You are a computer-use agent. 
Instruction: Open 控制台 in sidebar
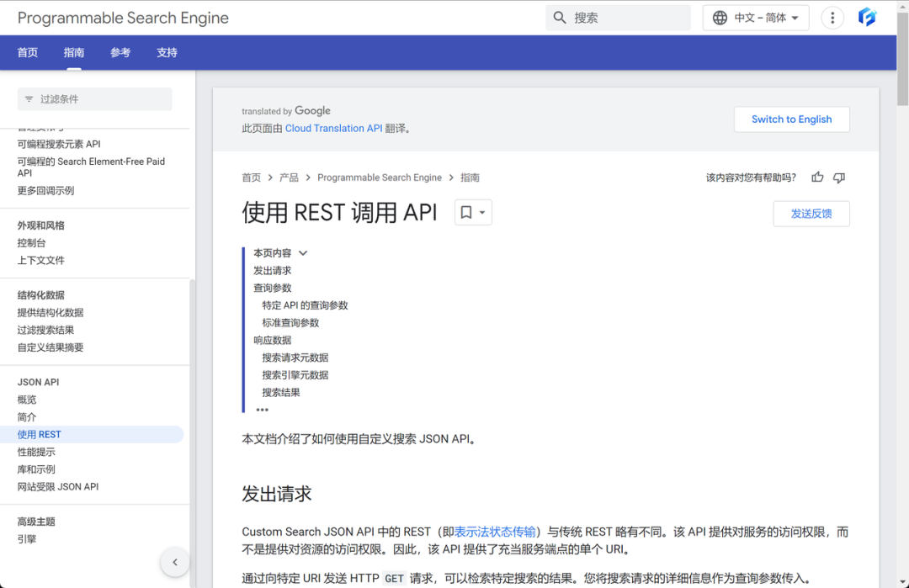pos(31,243)
